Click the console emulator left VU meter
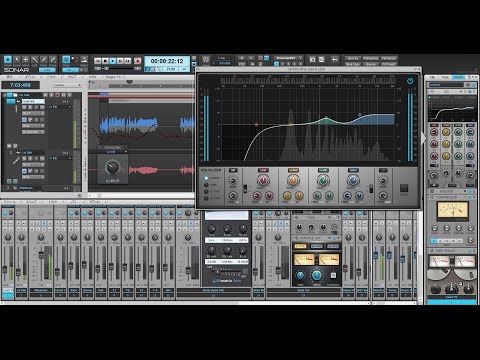480x360 pixels. pyautogui.click(x=304, y=259)
